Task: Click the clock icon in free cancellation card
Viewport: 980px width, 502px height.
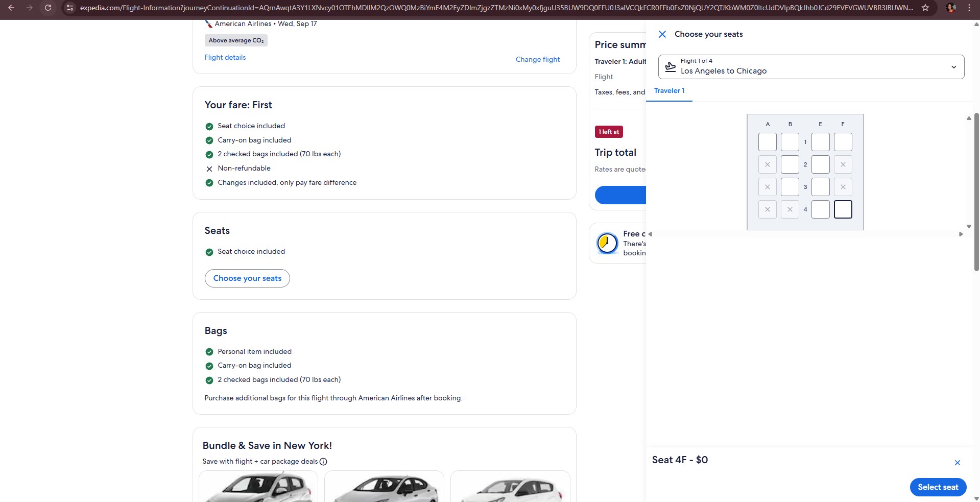Action: (607, 243)
